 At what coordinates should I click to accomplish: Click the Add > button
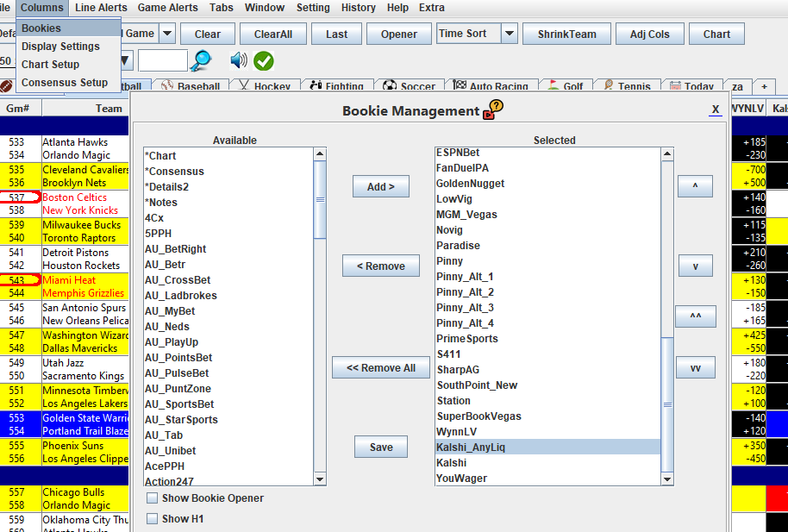tap(381, 186)
